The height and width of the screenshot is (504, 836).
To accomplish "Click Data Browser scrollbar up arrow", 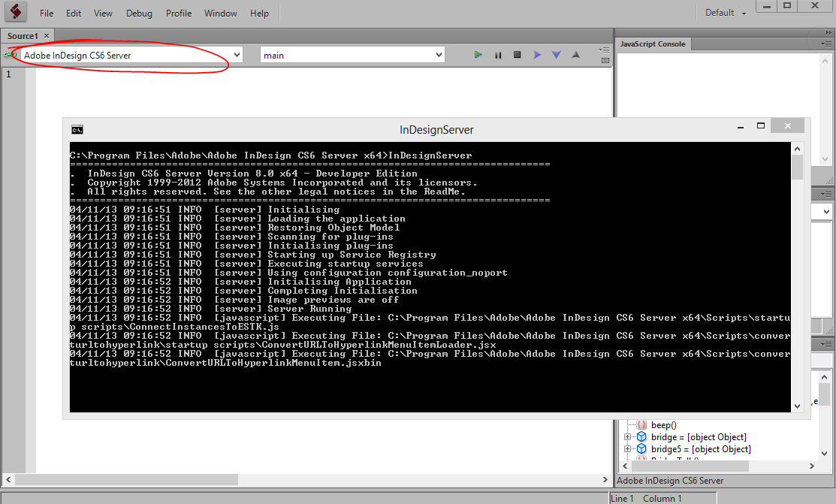I will pyautogui.click(x=824, y=377).
